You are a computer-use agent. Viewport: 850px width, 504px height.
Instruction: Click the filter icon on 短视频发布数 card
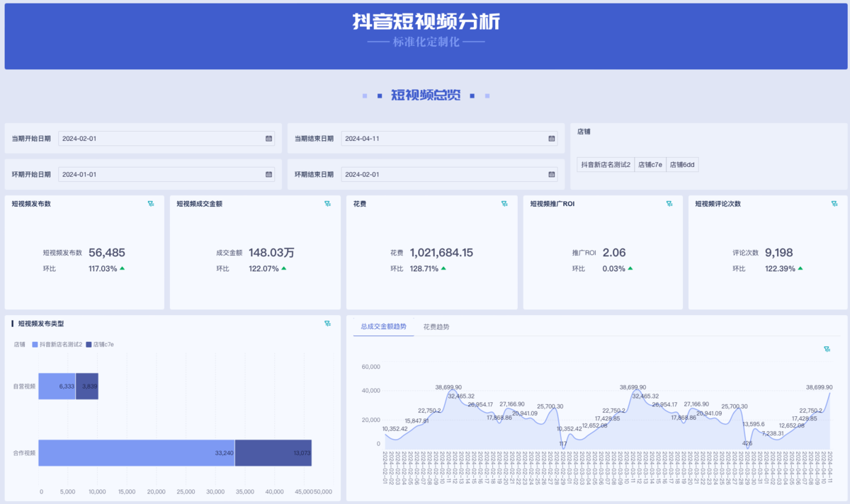151,203
